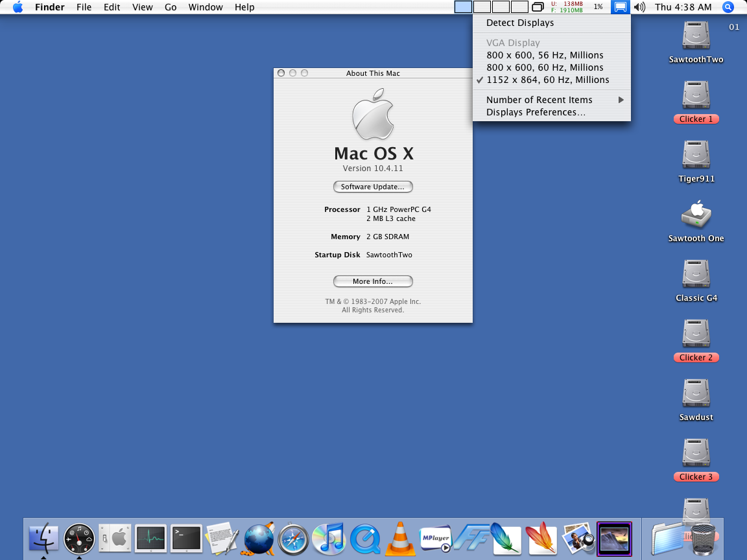Click the menu bar clock Thu 4:38 AM
This screenshot has width=747, height=560.
pos(683,7)
